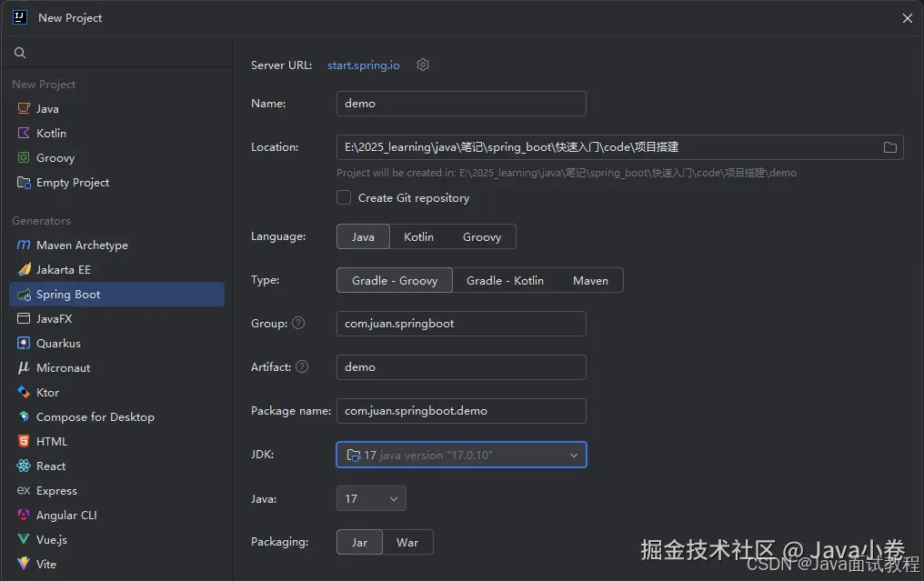Open the Quarkus generator

[x=58, y=343]
